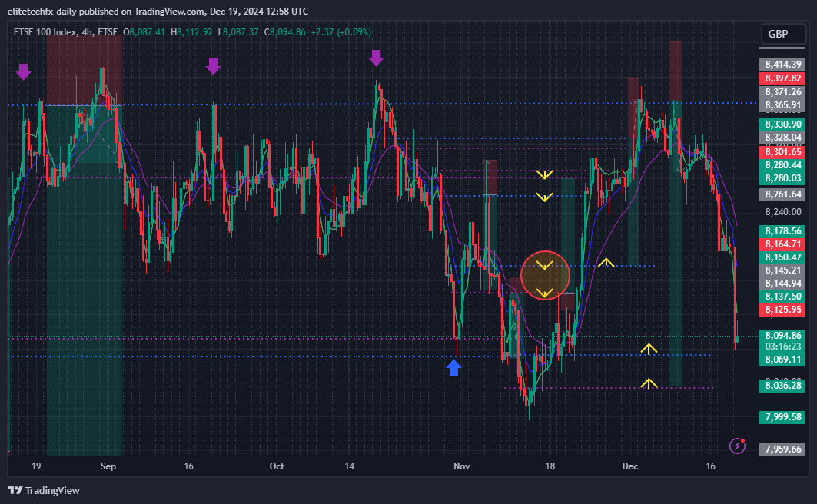The height and width of the screenshot is (504, 817).
Task: Select the 8,371.26 price label
Action: pos(782,92)
